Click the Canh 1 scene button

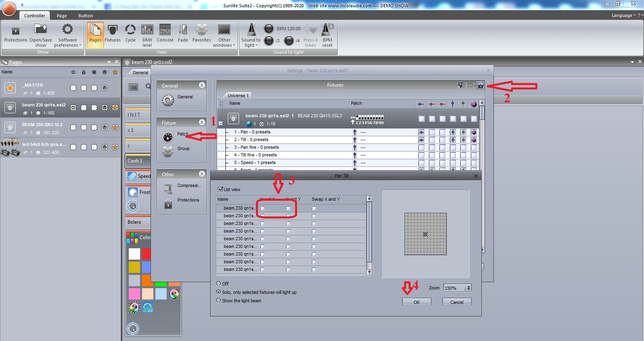click(138, 161)
